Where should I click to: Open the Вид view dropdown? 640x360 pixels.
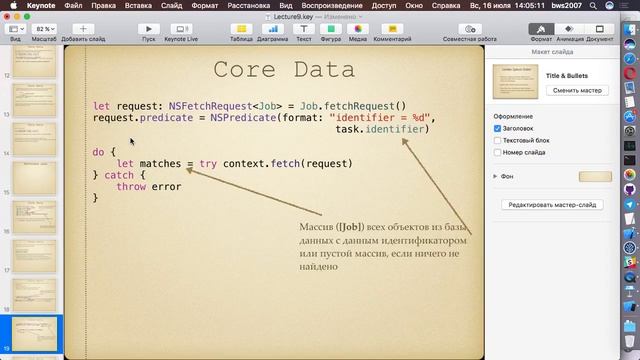16,29
